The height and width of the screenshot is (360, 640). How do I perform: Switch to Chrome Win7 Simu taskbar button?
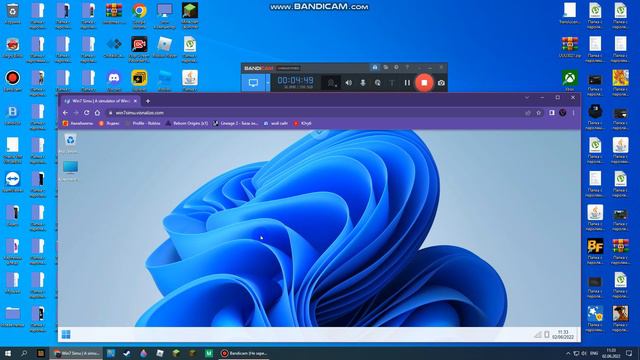pos(76,353)
